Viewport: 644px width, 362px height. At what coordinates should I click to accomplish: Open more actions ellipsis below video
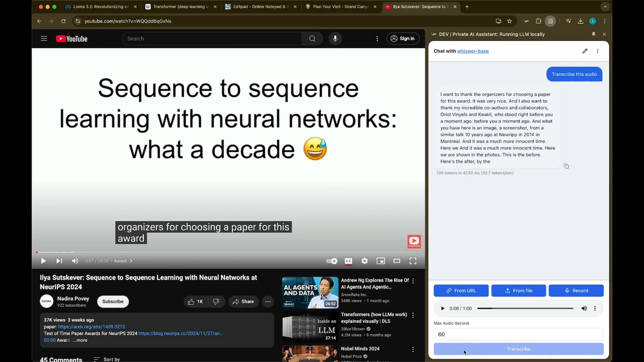click(x=268, y=301)
